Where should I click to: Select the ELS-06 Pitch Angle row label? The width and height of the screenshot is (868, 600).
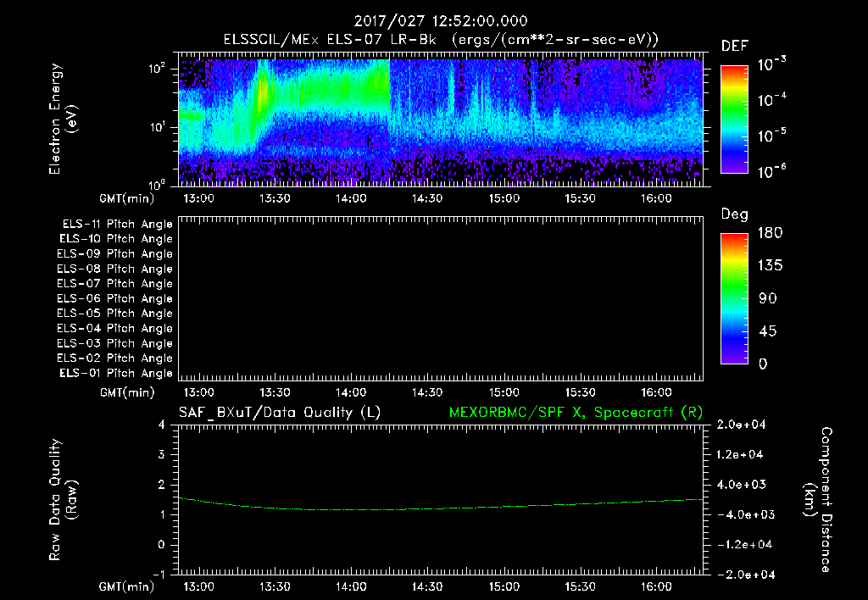point(115,298)
